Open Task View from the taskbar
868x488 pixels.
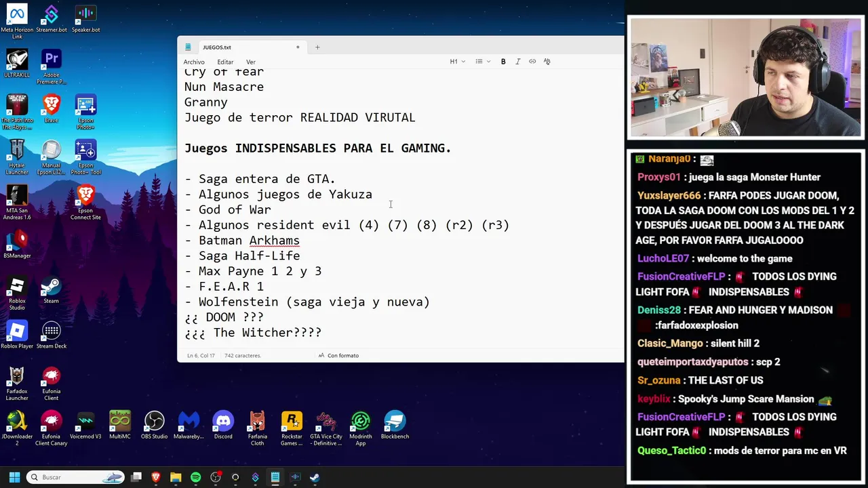[x=136, y=477]
